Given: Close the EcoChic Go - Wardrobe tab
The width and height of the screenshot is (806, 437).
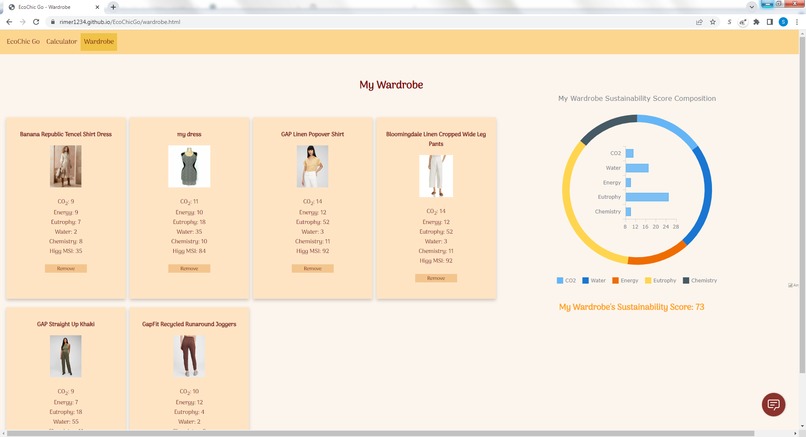Looking at the screenshot, I should [98, 7].
